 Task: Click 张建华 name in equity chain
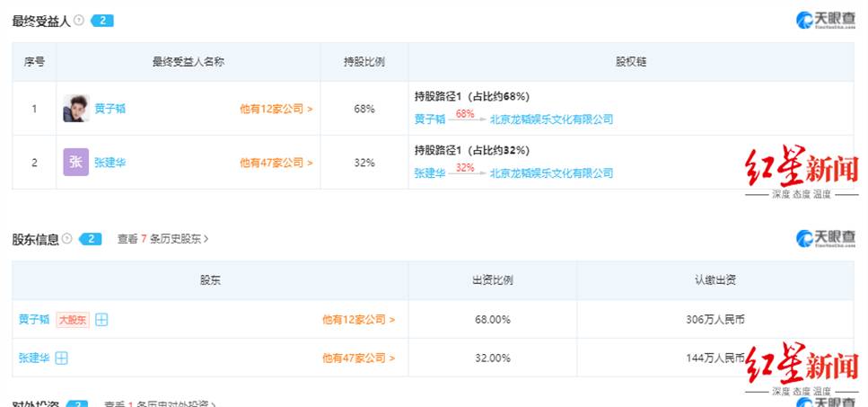[430, 173]
